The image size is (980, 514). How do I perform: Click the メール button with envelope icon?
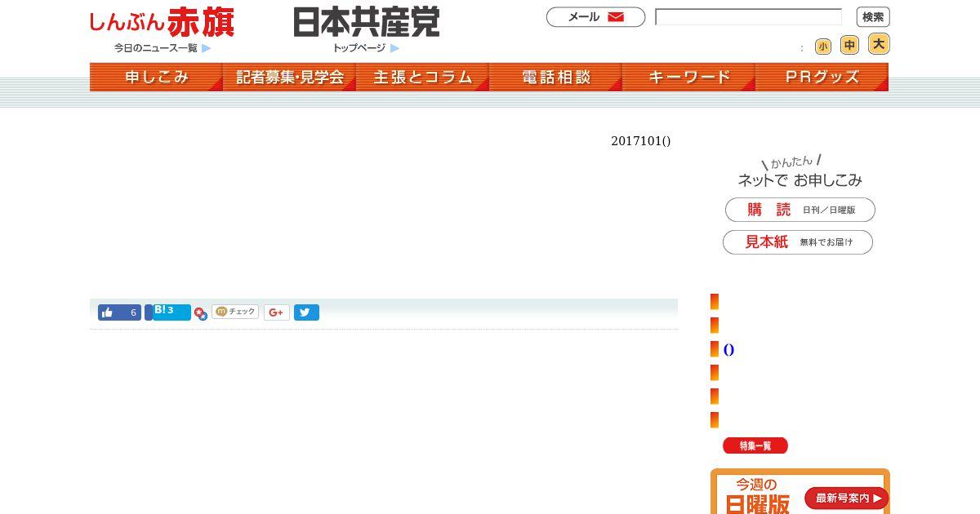coord(595,17)
